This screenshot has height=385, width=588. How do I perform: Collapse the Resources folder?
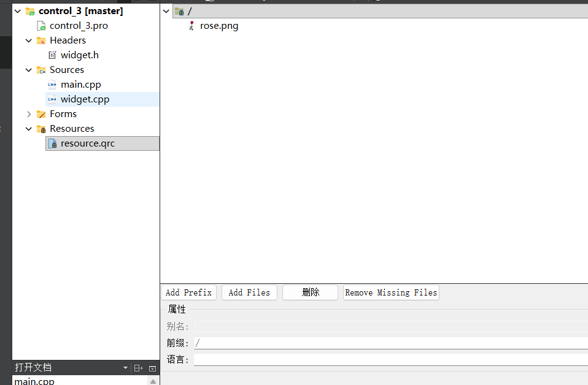tap(28, 129)
